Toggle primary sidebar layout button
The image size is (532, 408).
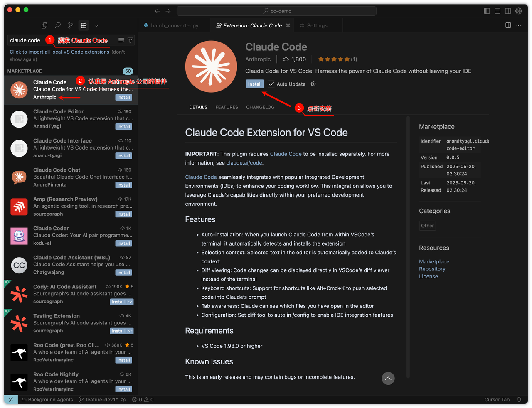(x=487, y=11)
